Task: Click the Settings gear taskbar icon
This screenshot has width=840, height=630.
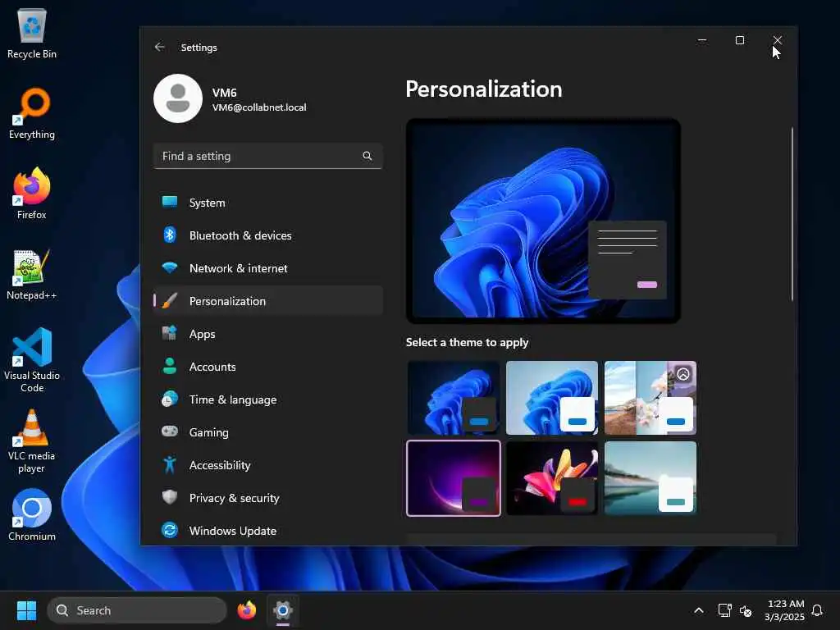Action: pyautogui.click(x=283, y=610)
